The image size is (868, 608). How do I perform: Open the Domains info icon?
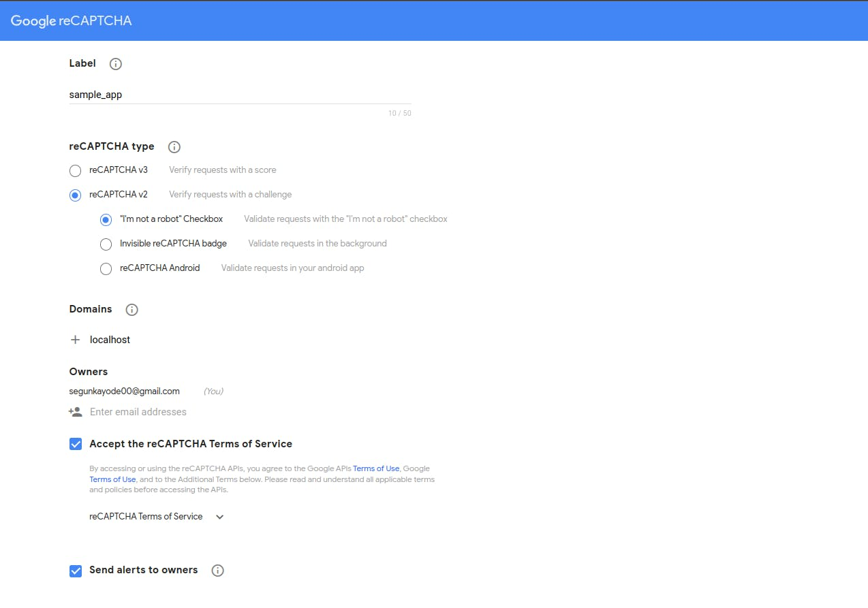(132, 310)
